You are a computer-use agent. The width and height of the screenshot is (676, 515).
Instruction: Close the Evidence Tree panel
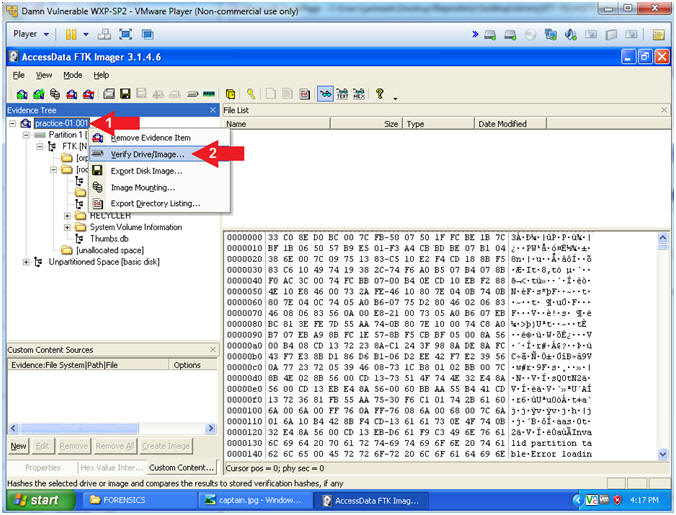click(x=213, y=110)
